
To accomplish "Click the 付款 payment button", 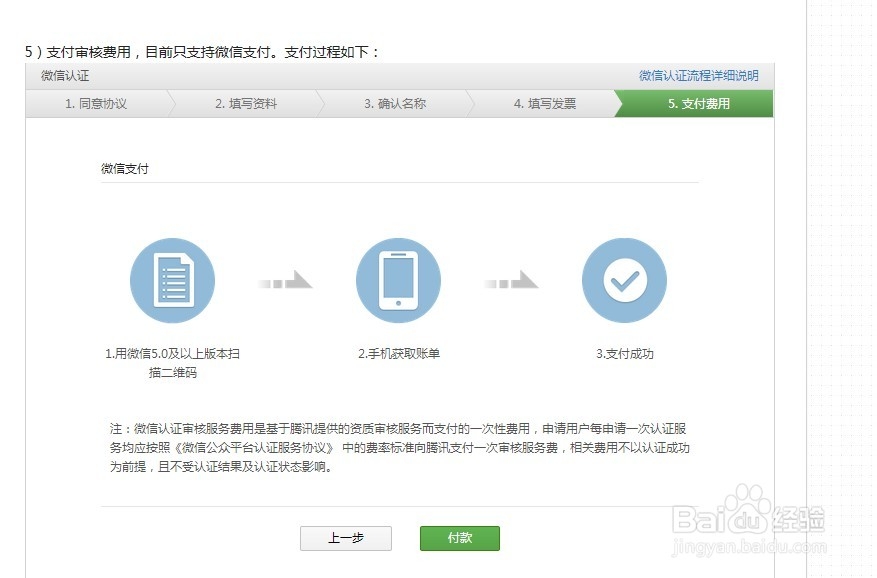I will click(459, 538).
